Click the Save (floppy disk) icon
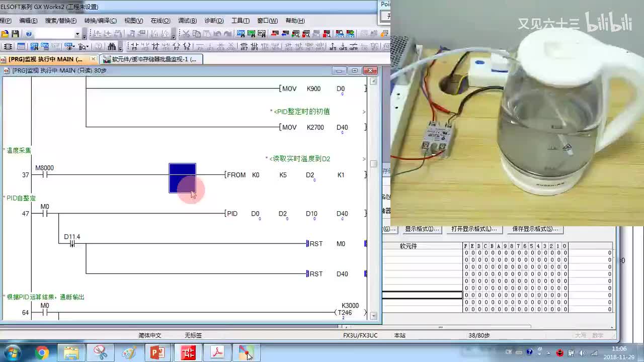 point(16,34)
